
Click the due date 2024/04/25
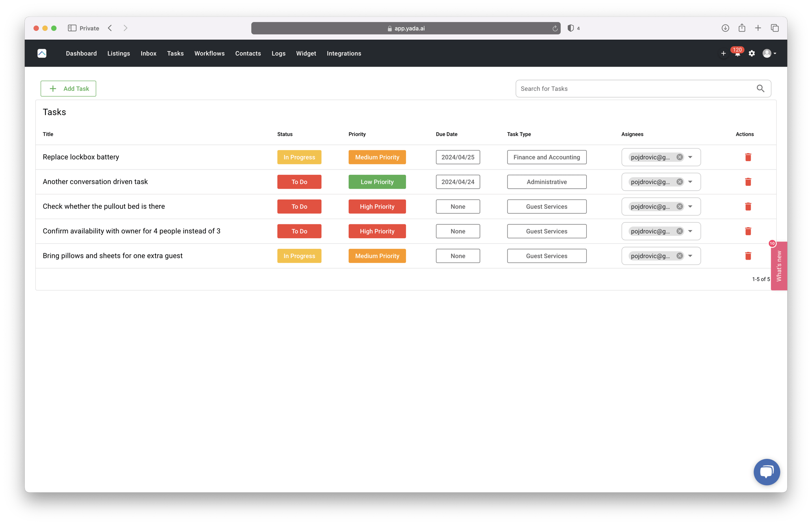tap(458, 157)
